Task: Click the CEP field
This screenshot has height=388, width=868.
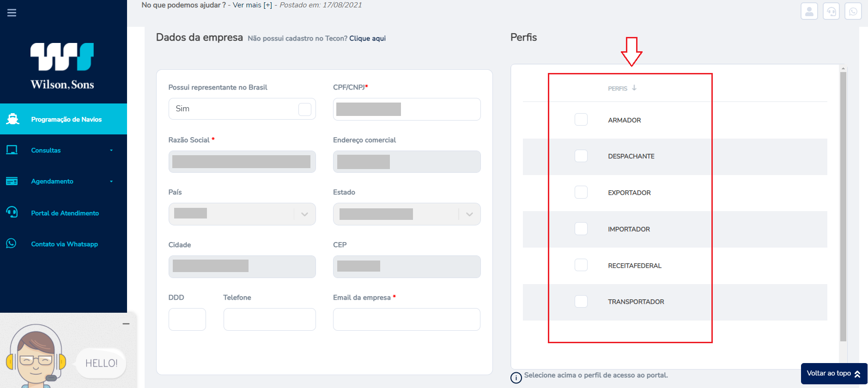Action: 407,267
